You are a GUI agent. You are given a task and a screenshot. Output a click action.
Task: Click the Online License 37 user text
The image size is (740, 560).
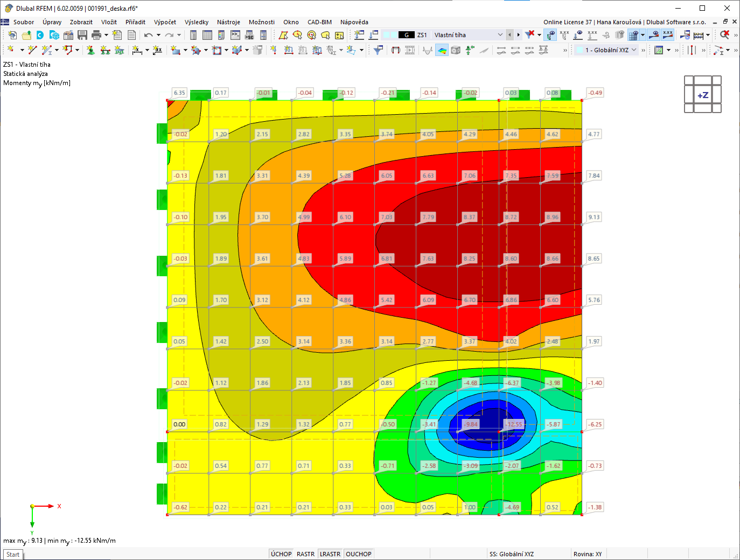click(x=625, y=22)
